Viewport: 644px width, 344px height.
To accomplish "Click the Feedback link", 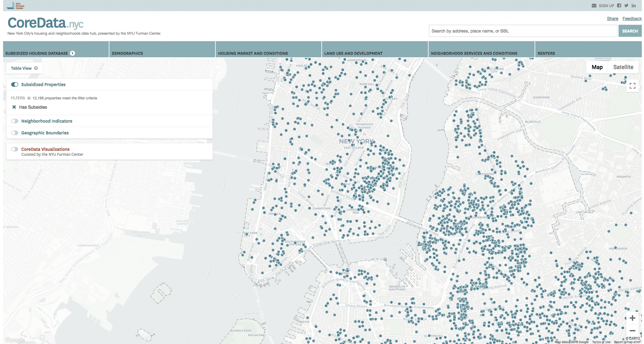I will coord(632,19).
